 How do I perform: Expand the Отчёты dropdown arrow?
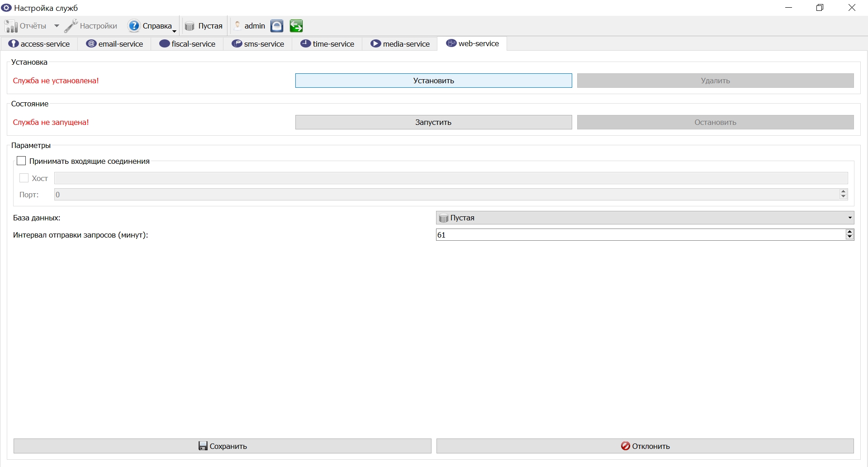pos(57,26)
